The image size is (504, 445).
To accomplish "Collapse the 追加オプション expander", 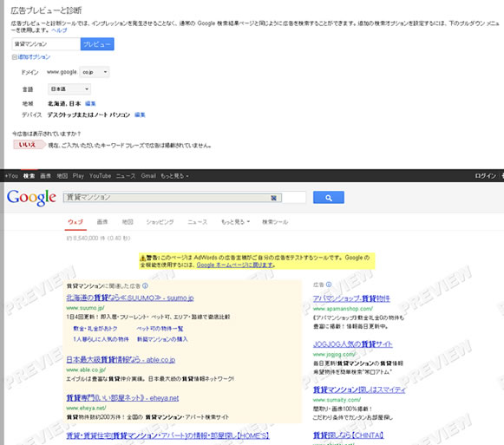I will pyautogui.click(x=31, y=57).
